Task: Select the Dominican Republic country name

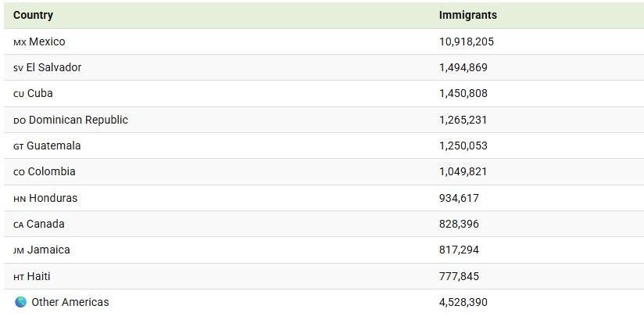Action: click(x=78, y=120)
